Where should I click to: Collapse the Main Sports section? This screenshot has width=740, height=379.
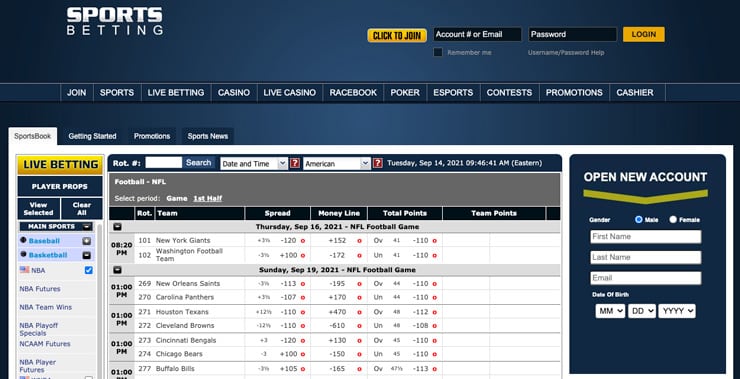click(x=86, y=227)
